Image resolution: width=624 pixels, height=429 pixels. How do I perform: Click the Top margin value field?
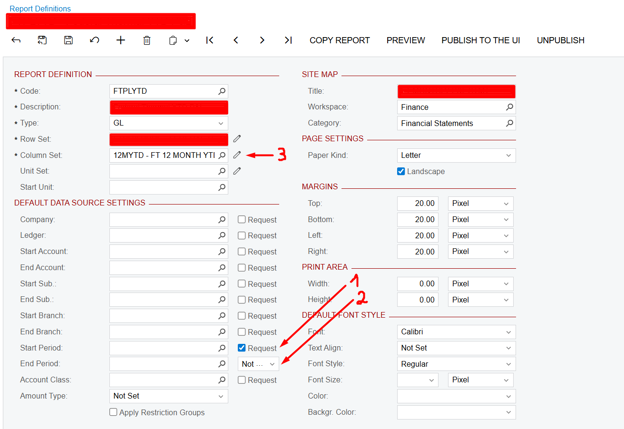[x=418, y=203]
